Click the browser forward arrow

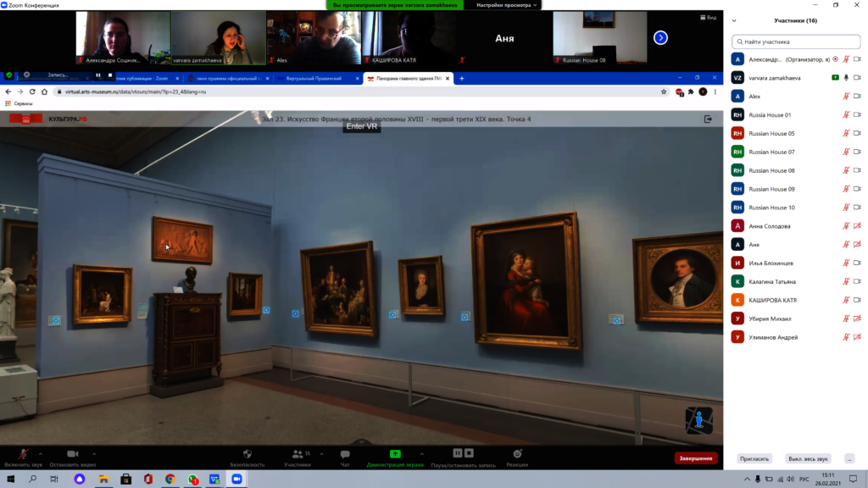coord(20,91)
